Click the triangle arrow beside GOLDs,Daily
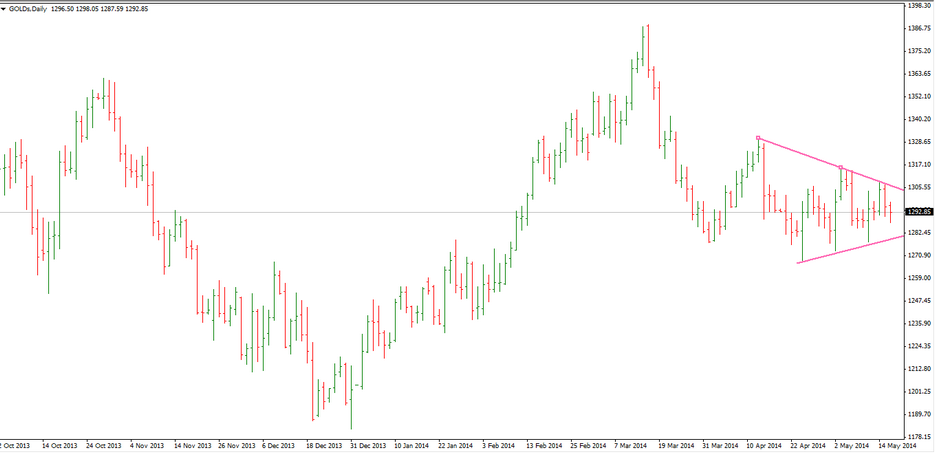 click(5, 7)
